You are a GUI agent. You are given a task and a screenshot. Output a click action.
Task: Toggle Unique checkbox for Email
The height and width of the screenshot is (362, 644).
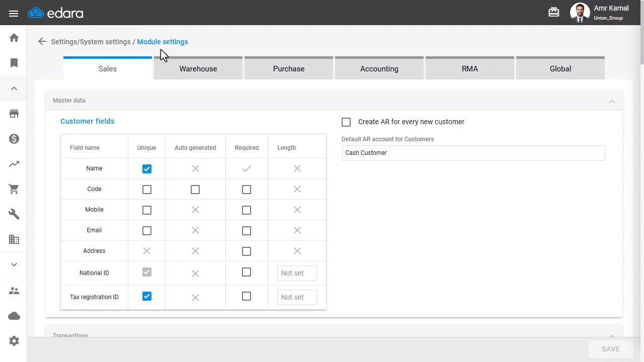tap(147, 231)
